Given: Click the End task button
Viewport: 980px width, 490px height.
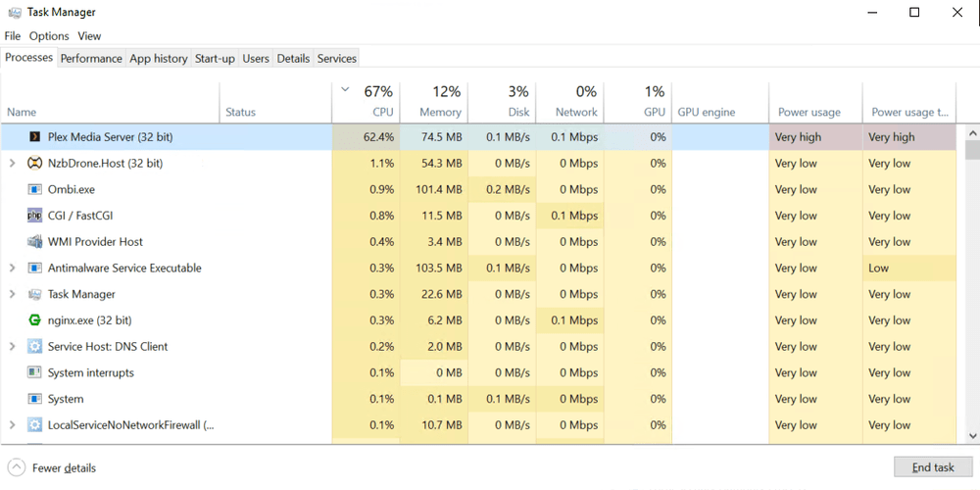Looking at the screenshot, I should pos(933,466).
